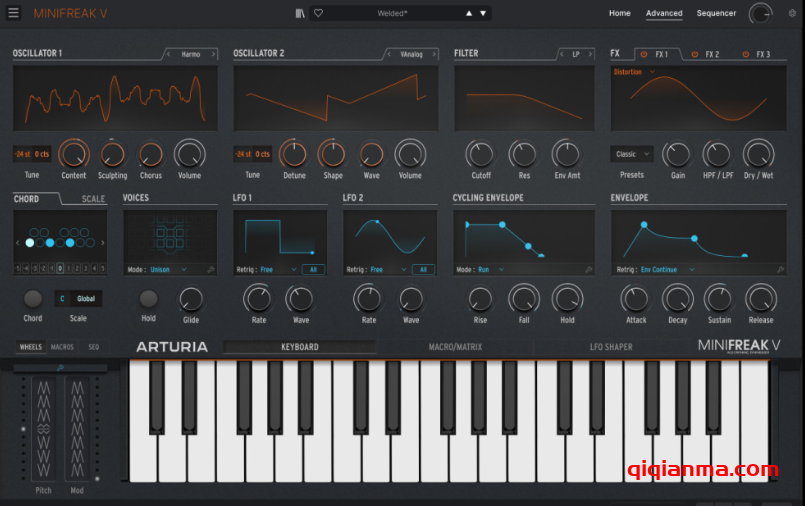The height and width of the screenshot is (506, 805).
Task: Open the Sequencer view
Action: [716, 13]
